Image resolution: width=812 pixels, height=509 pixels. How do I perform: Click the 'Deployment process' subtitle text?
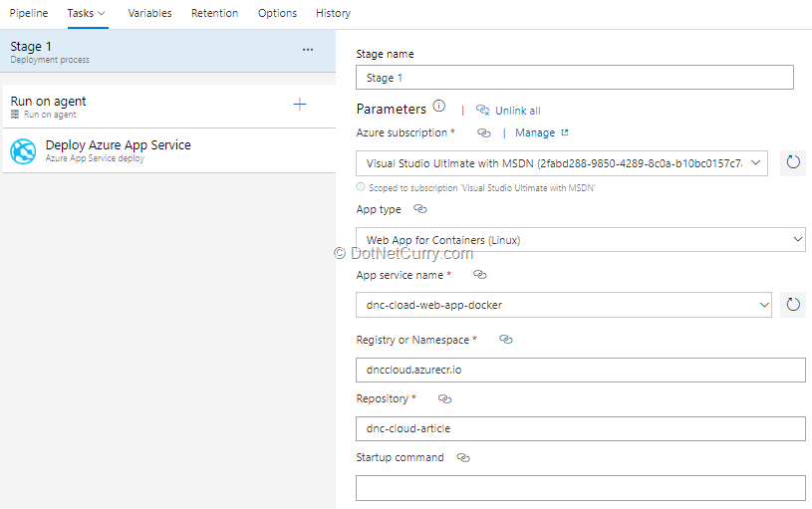(x=50, y=60)
